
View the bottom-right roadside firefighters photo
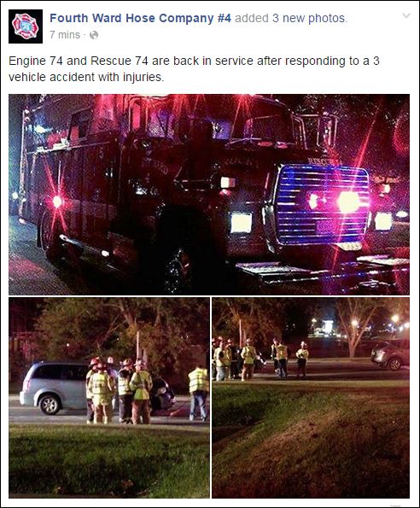coord(311,398)
